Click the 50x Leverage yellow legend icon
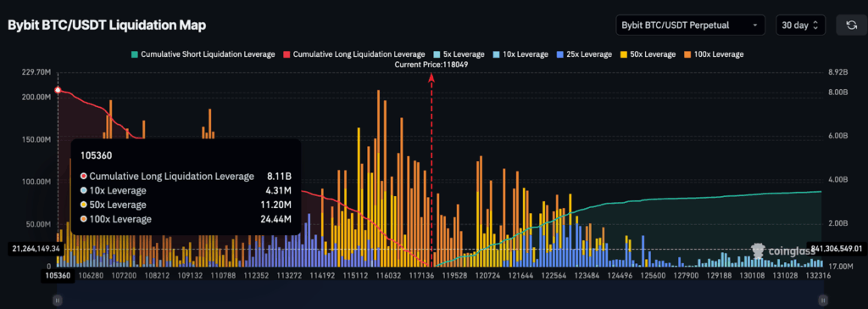 [x=624, y=54]
